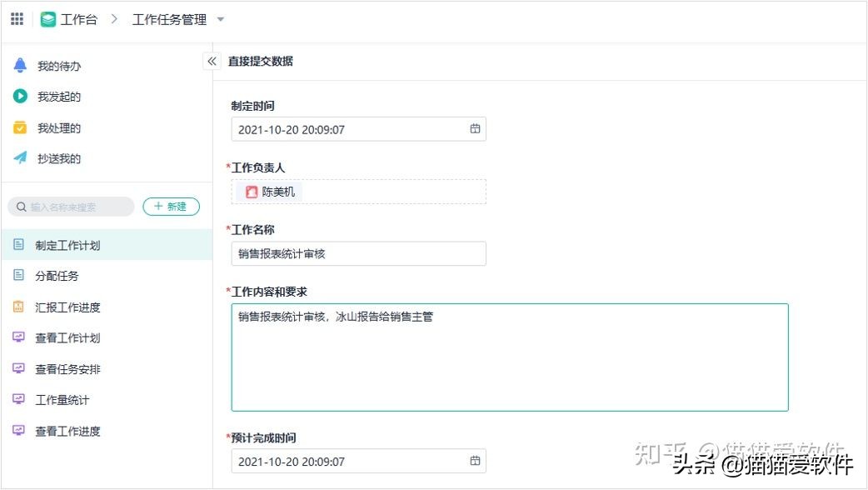Open the calendar icon next to 制定时间
The width and height of the screenshot is (868, 490).
[475, 129]
